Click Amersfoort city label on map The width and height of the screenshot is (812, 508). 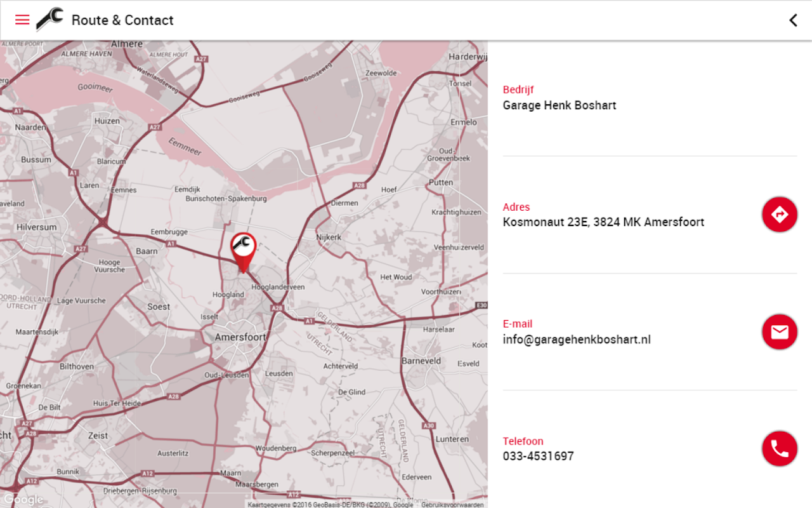tap(240, 337)
